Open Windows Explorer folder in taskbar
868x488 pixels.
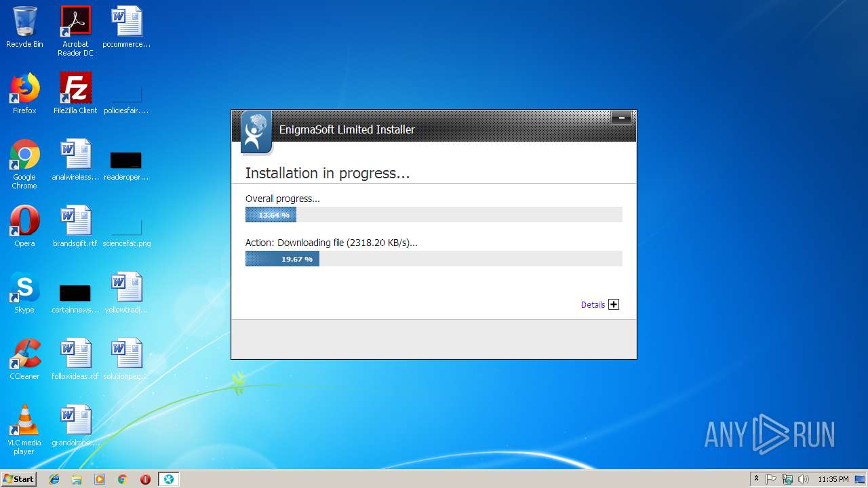coord(77,479)
